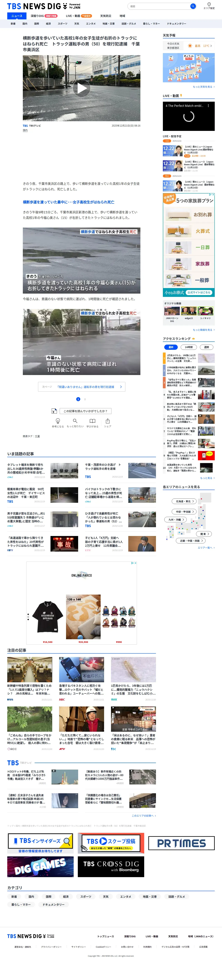Click the 千葉 related tag link
This screenshot has height=980, width=222.
(37, 436)
